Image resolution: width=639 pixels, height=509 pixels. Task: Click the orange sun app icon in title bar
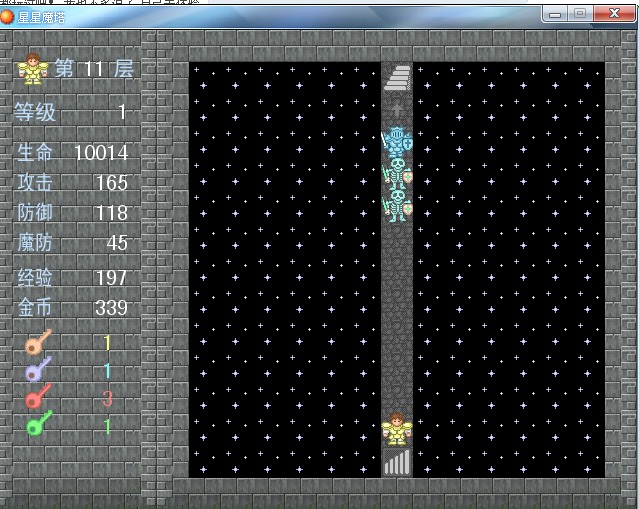(7, 17)
